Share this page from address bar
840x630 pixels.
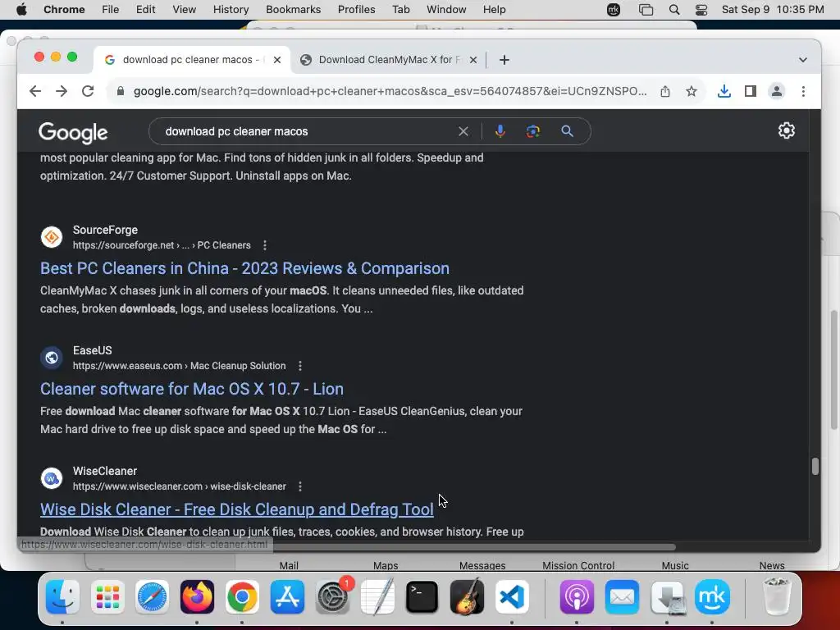(x=664, y=91)
